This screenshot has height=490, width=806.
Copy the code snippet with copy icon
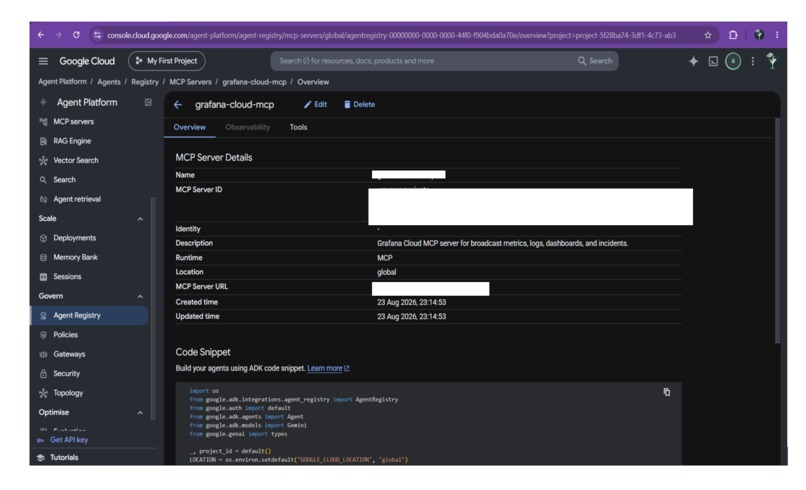667,392
